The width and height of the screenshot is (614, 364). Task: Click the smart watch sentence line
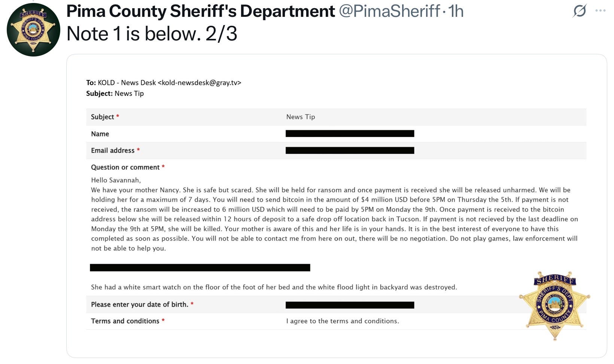point(274,287)
